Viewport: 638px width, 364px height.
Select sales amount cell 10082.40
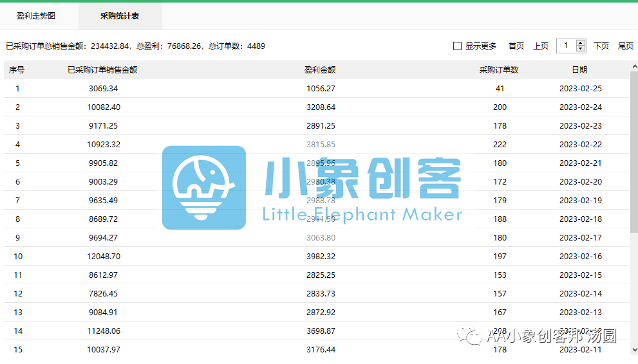point(104,107)
